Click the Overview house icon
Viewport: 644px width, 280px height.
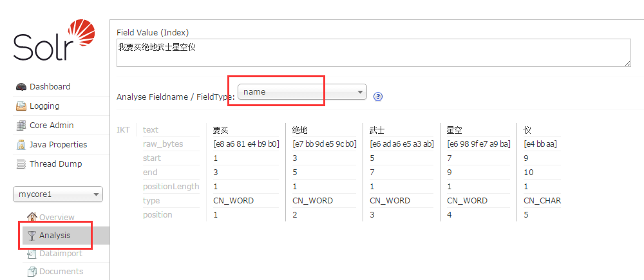coord(32,217)
